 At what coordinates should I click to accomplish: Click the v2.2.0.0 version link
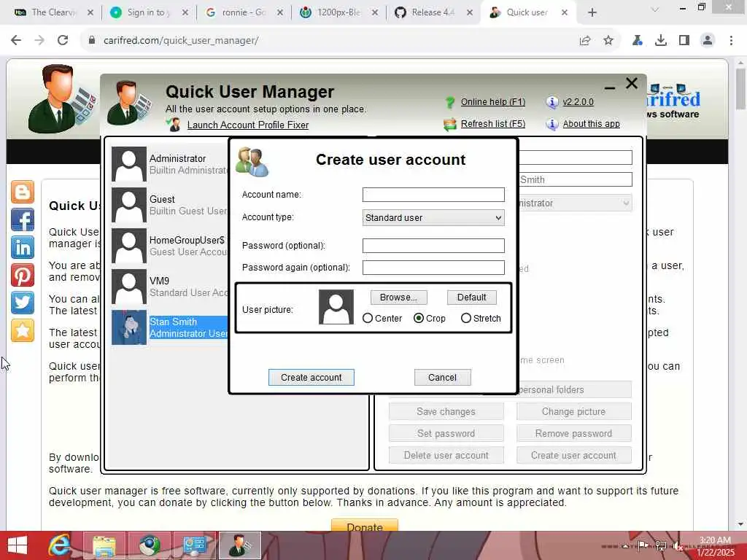(x=578, y=102)
